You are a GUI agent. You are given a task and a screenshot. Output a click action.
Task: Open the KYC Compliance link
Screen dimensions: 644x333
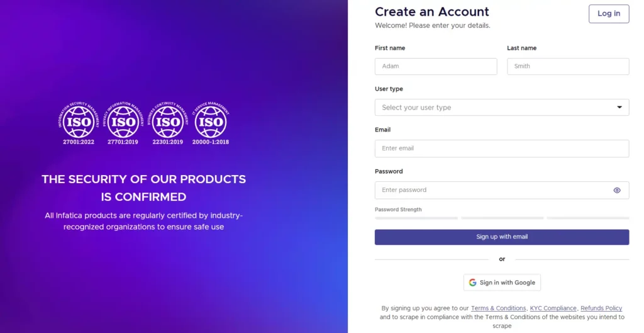tap(553, 308)
